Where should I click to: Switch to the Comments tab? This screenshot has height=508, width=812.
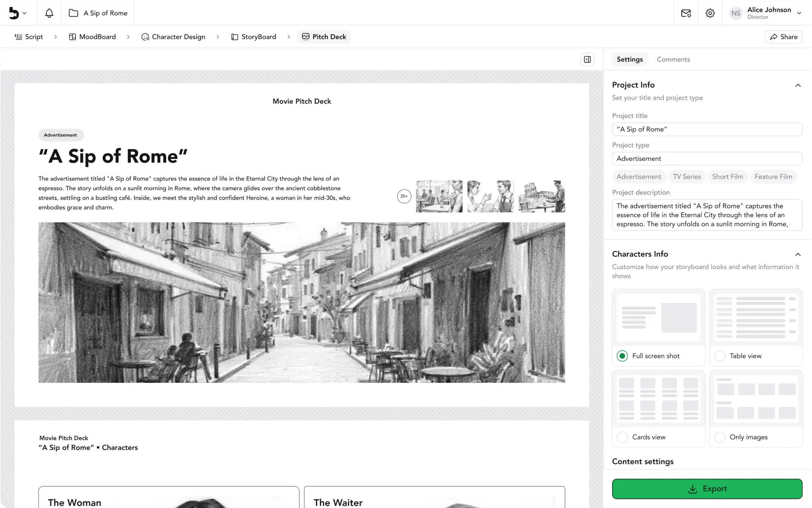tap(673, 59)
